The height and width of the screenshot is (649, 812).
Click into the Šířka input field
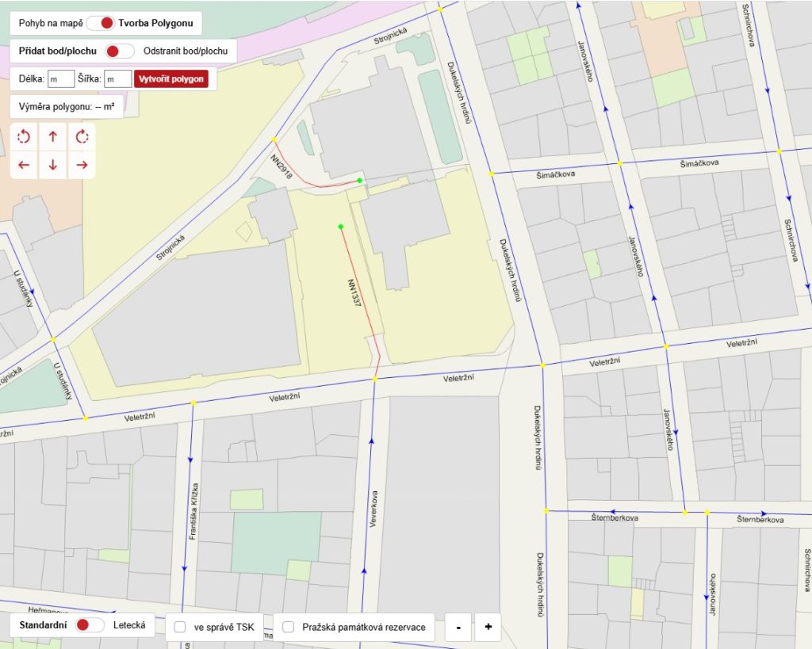[x=117, y=79]
